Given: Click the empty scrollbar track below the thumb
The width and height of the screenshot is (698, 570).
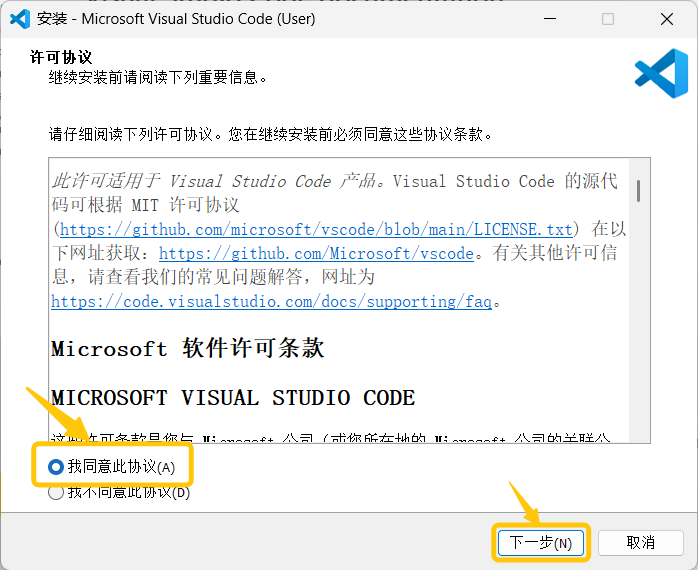Looking at the screenshot, I should [x=638, y=330].
